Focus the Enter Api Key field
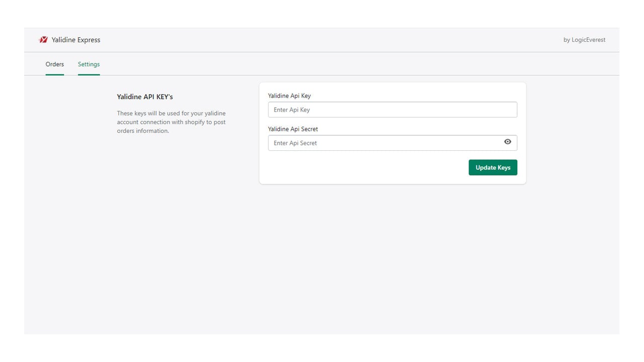644x362 pixels. point(392,110)
